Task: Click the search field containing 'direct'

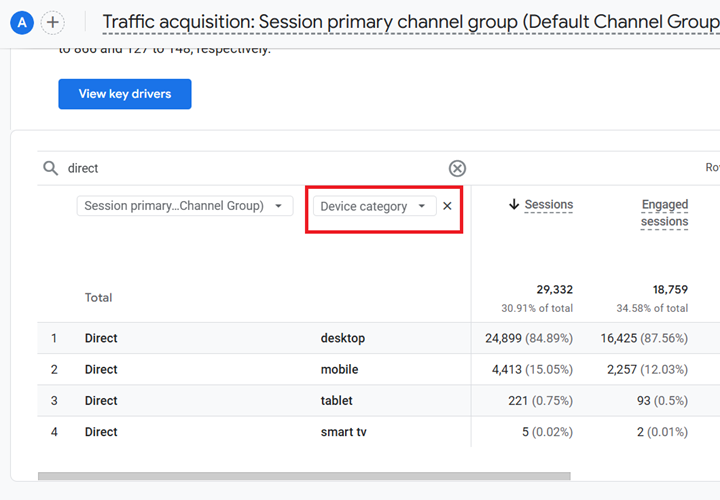Action: (x=250, y=168)
